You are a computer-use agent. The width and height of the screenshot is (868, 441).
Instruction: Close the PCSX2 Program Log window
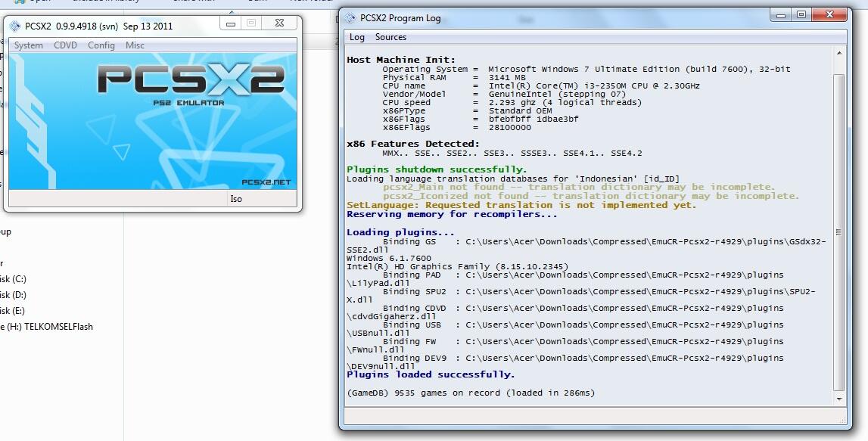click(829, 15)
